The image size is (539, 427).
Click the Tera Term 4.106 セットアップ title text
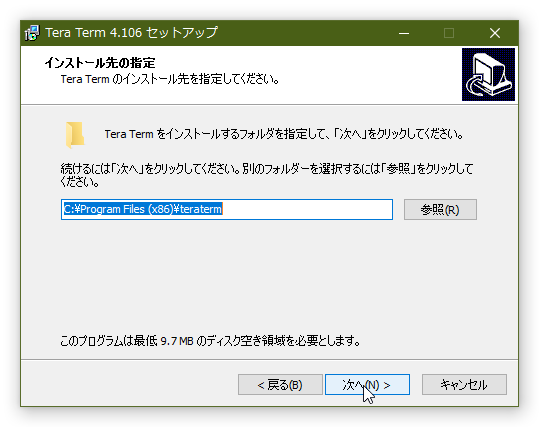click(x=131, y=33)
